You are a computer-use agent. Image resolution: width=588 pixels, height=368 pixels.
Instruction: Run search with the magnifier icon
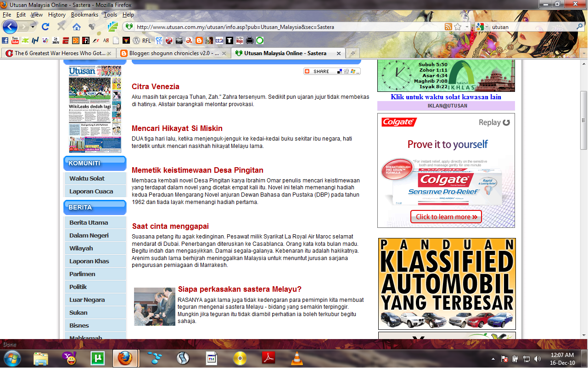(579, 27)
